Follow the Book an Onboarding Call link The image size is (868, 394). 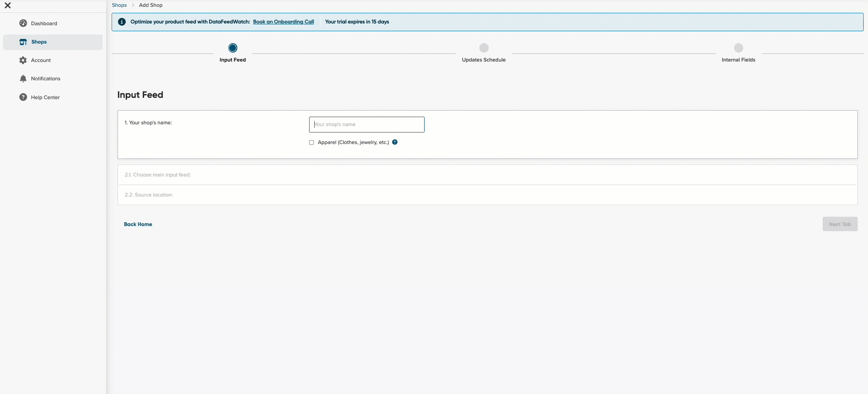283,22
